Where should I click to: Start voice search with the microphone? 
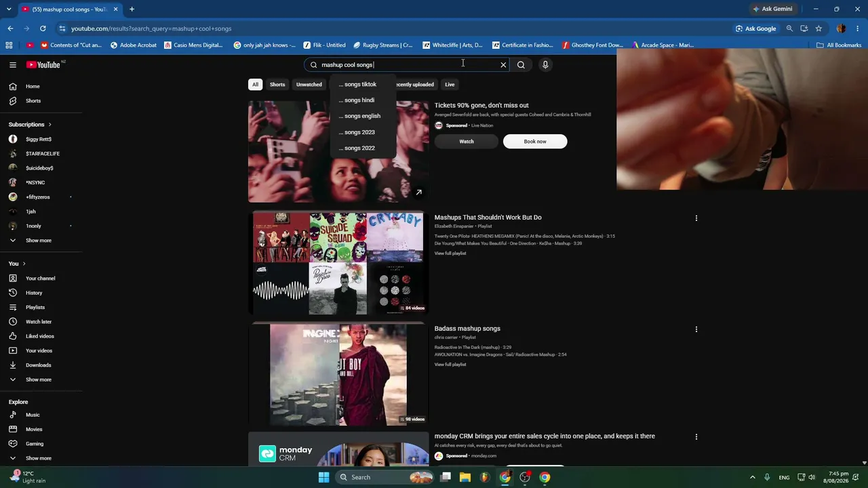[545, 65]
